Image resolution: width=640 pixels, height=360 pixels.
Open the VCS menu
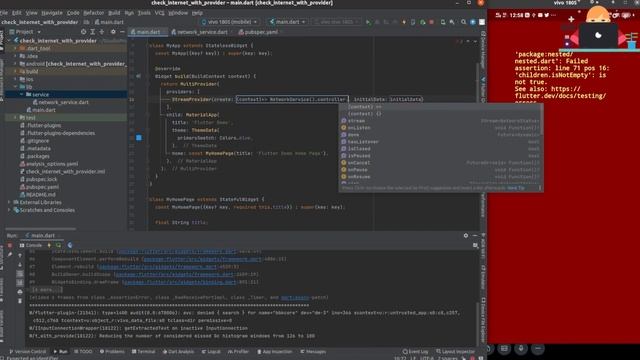[x=160, y=13]
